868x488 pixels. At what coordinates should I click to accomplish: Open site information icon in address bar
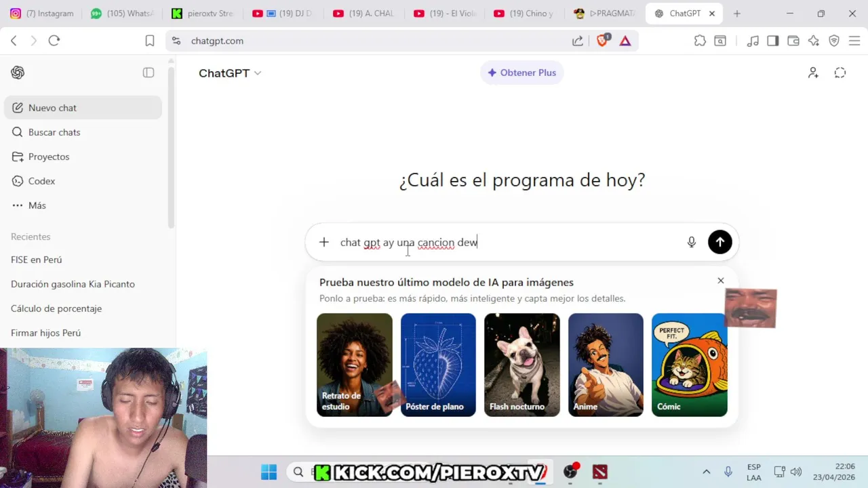[176, 41]
